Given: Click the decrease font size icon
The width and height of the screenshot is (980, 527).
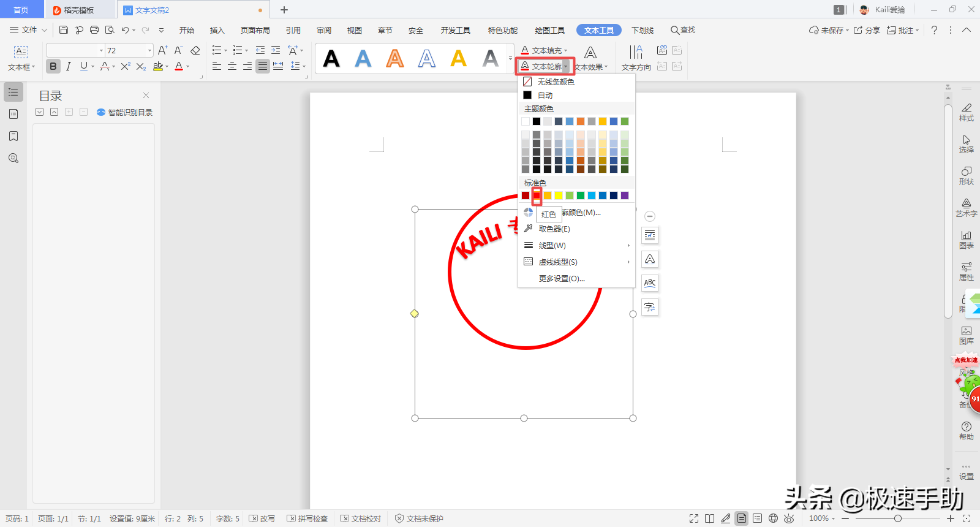Looking at the screenshot, I should 179,50.
